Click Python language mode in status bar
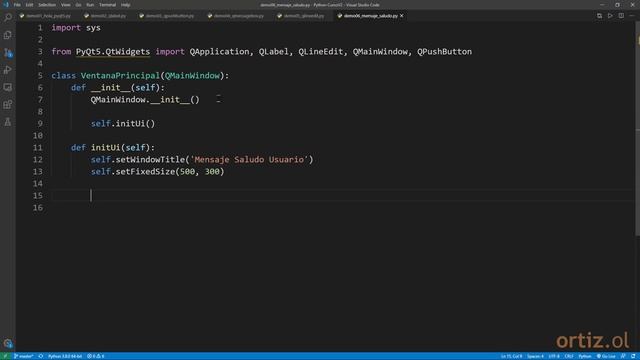640x360 pixels. coord(585,356)
